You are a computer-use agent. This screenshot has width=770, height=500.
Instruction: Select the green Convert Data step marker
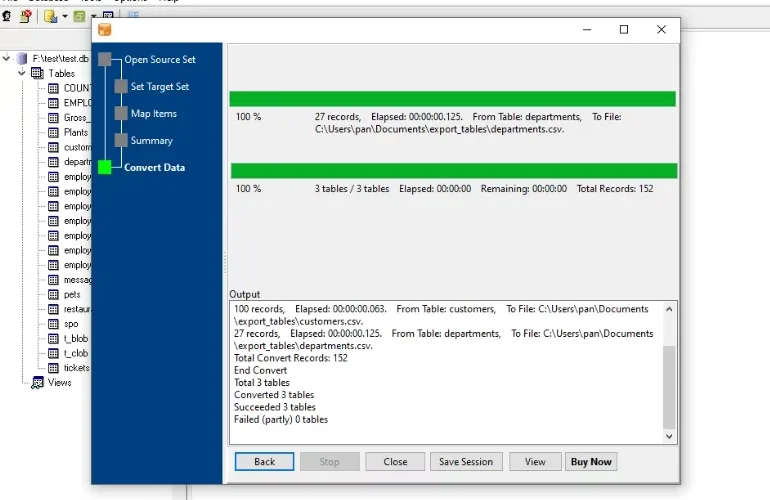tap(105, 167)
